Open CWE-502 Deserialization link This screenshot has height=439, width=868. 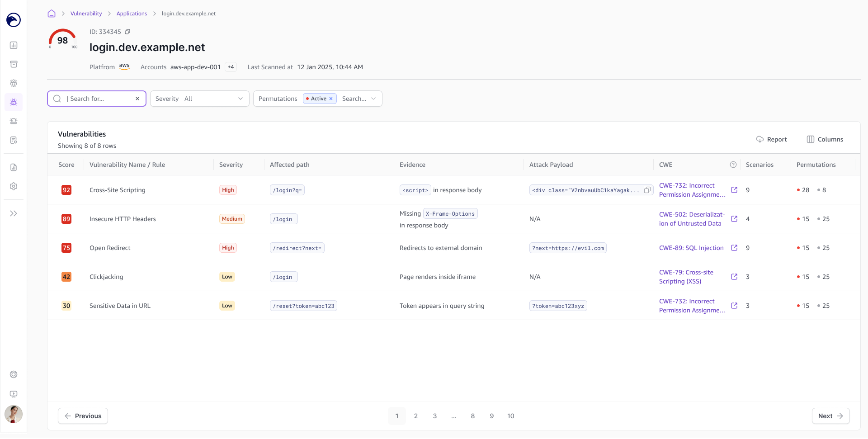692,219
